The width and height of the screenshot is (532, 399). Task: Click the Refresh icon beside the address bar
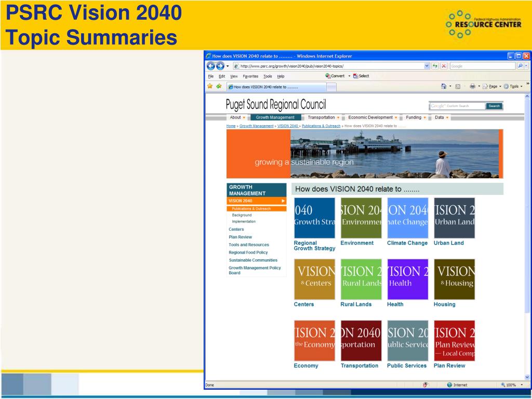coord(435,66)
